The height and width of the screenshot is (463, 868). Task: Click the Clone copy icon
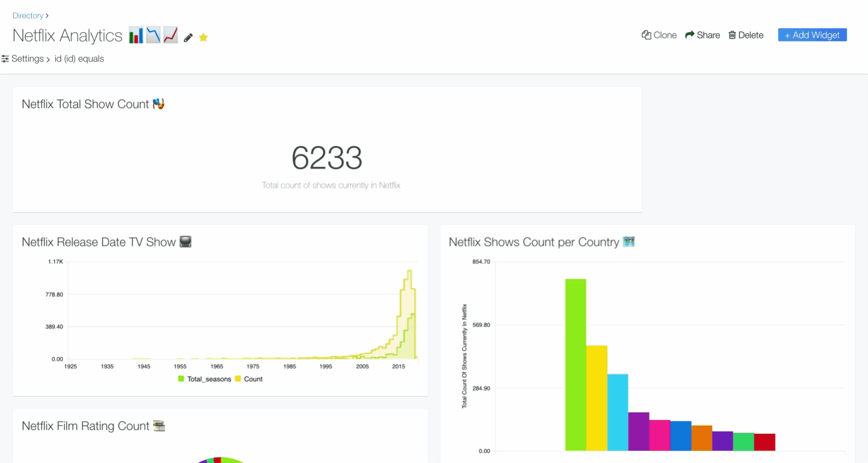pyautogui.click(x=646, y=35)
